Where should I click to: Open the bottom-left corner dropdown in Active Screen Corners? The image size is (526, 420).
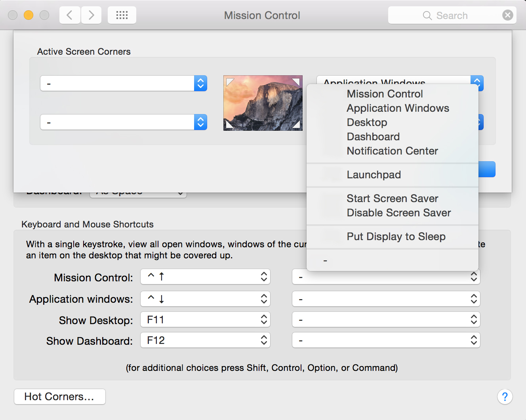124,122
